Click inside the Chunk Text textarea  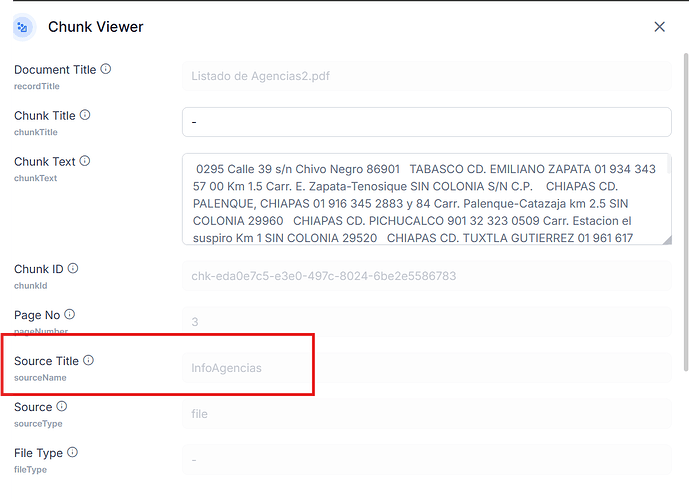coord(420,199)
